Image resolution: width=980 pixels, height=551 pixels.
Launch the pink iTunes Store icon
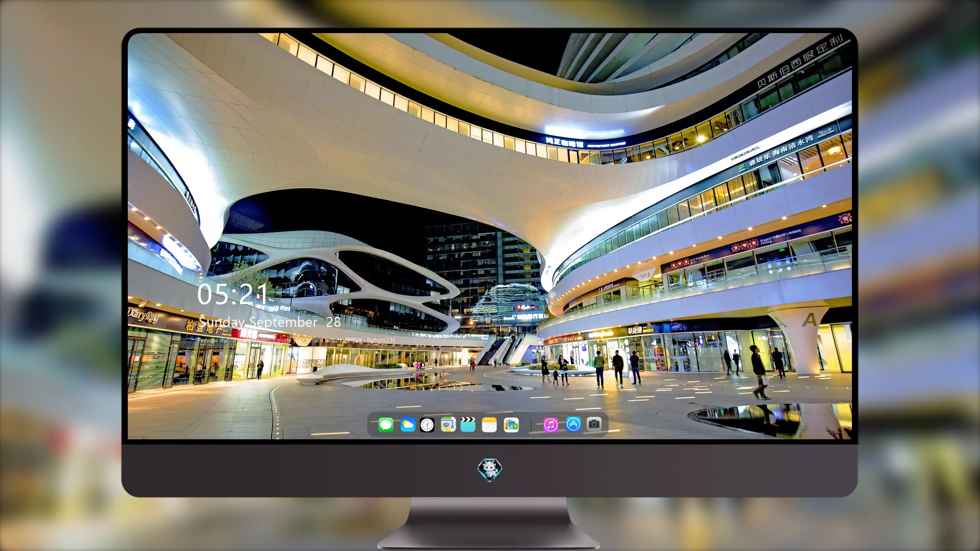[x=551, y=425]
